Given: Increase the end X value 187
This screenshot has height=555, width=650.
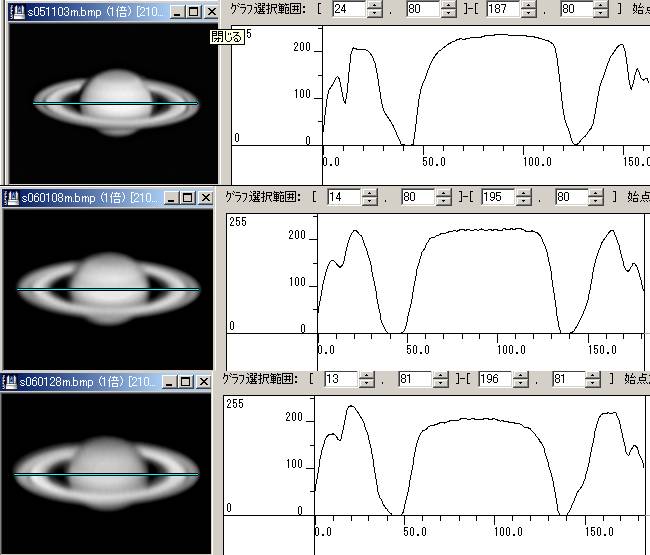Looking at the screenshot, I should (529, 5).
